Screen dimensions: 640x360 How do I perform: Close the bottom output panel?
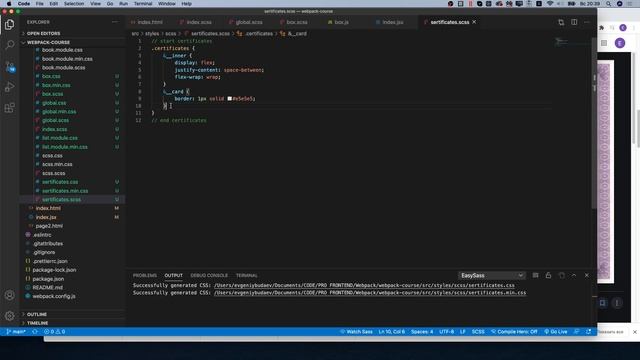point(587,276)
